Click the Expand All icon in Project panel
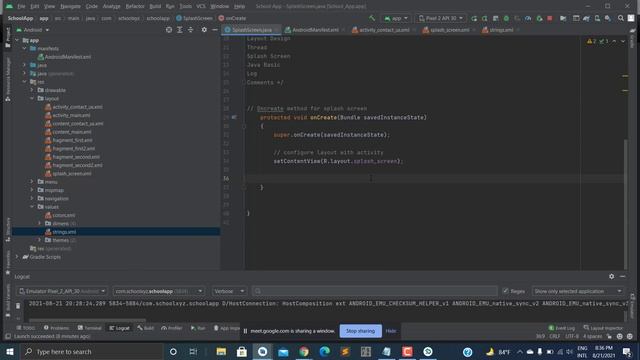The width and height of the screenshot is (640, 360). 180,30
